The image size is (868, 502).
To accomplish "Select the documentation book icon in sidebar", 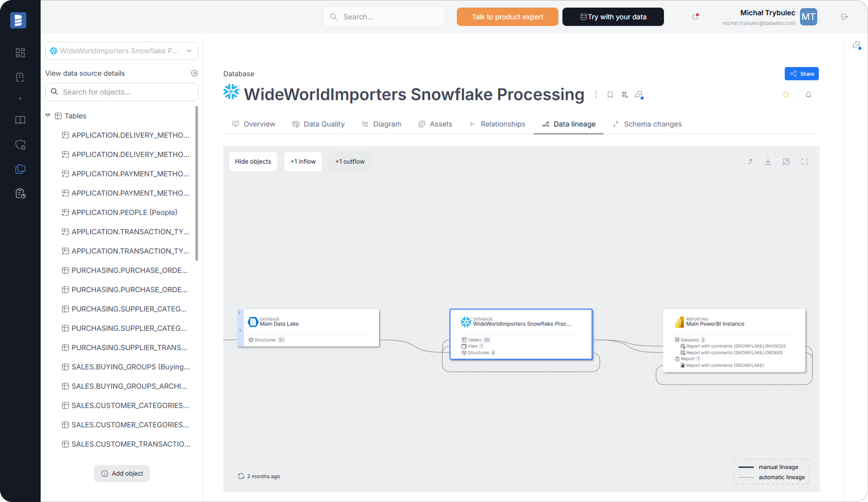I will tap(20, 120).
